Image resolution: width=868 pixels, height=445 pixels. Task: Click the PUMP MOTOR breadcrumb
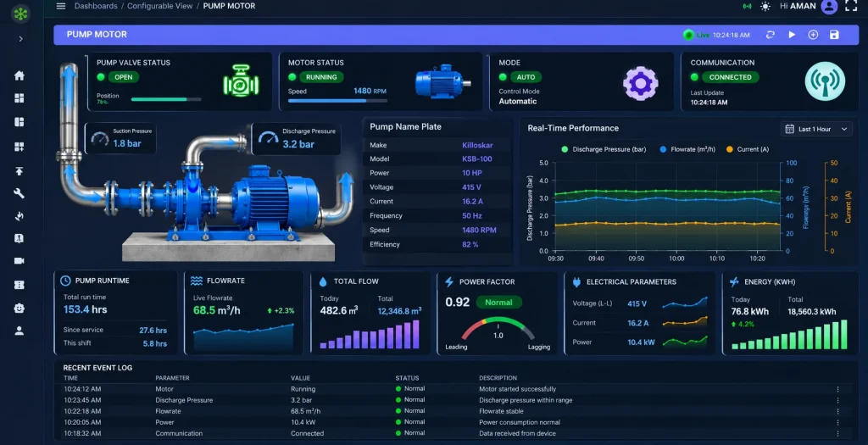229,6
